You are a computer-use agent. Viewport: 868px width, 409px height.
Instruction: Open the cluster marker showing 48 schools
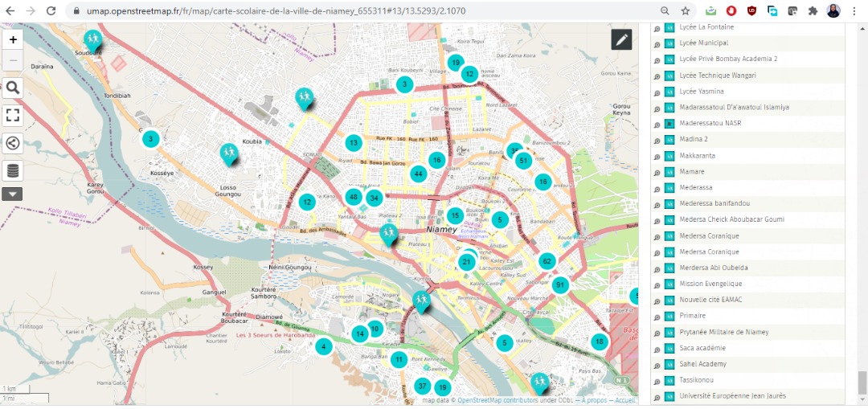click(353, 197)
